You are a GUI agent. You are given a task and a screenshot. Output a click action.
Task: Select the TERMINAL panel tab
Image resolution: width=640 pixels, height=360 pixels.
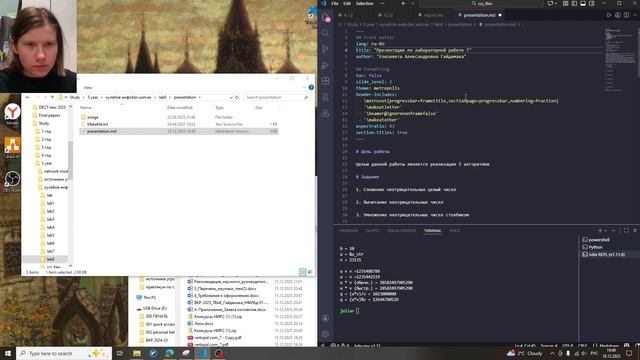point(432,231)
